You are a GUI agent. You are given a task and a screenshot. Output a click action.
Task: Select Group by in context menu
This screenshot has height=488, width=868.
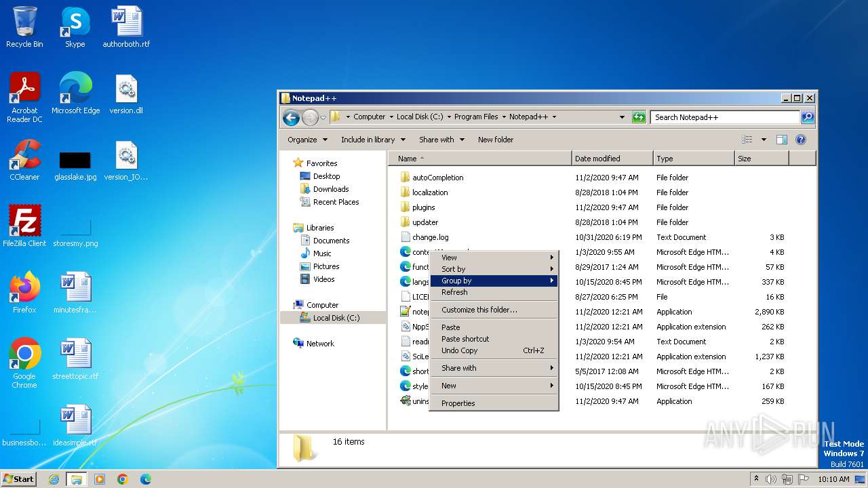494,281
